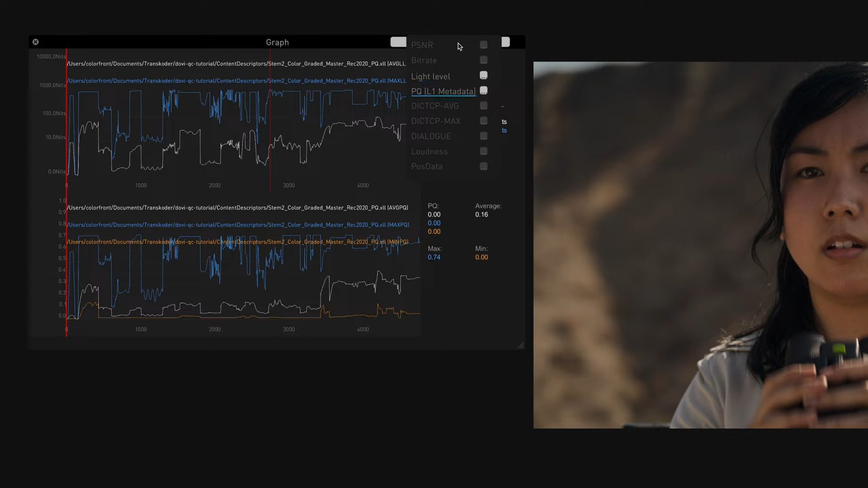Choose the Loudness menu entry

(x=429, y=151)
